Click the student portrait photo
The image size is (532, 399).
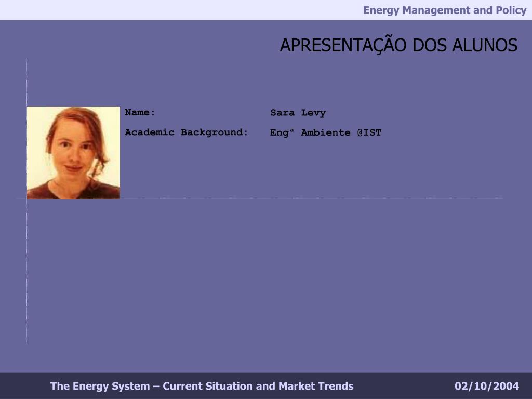pyautogui.click(x=73, y=153)
